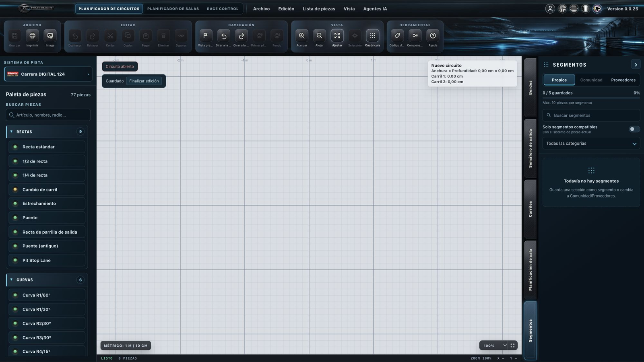Rotate piece with counterclockwise Girar icon
The image size is (644, 362).
pyautogui.click(x=223, y=36)
